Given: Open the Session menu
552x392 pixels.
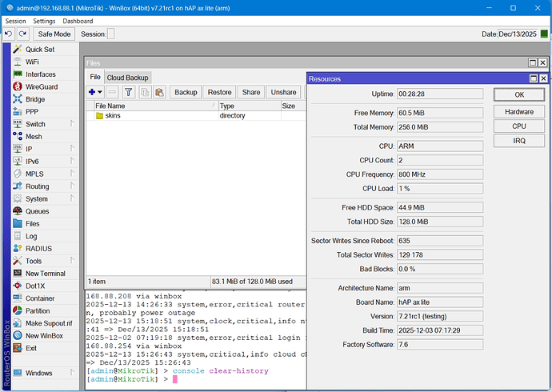Looking at the screenshot, I should (x=15, y=21).
